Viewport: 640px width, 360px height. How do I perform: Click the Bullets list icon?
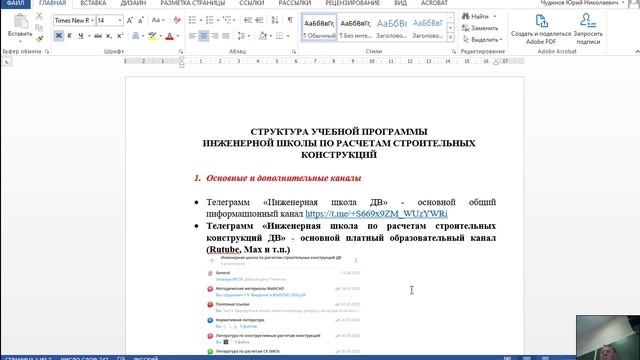[192, 20]
